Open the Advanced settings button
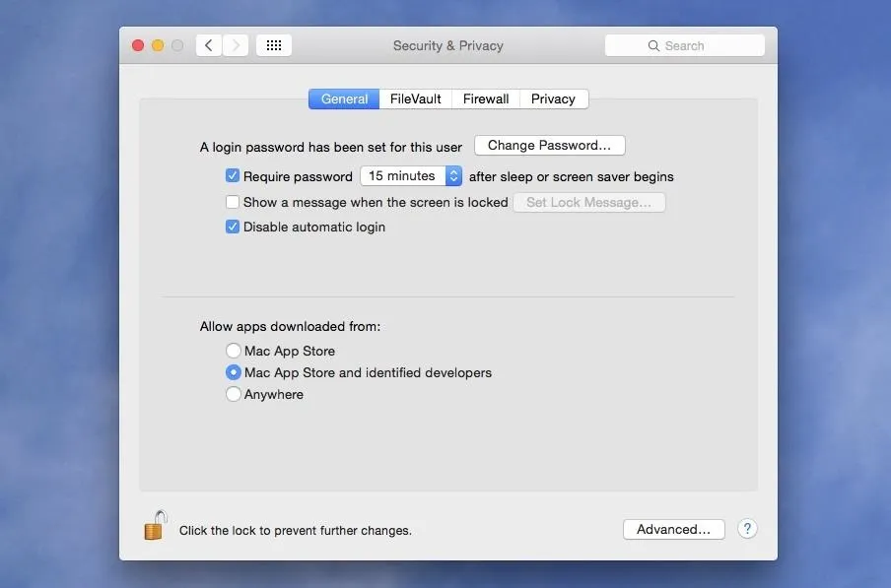Screen dimensions: 891x588 coord(674,529)
